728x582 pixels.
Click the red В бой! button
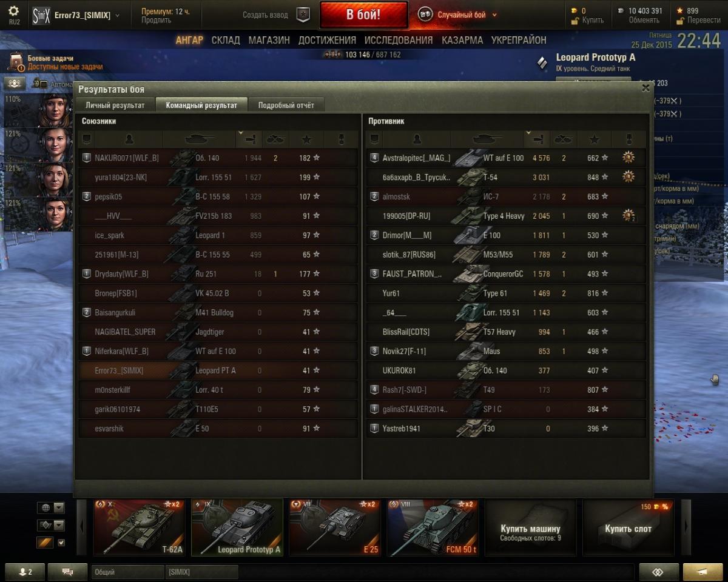click(364, 15)
